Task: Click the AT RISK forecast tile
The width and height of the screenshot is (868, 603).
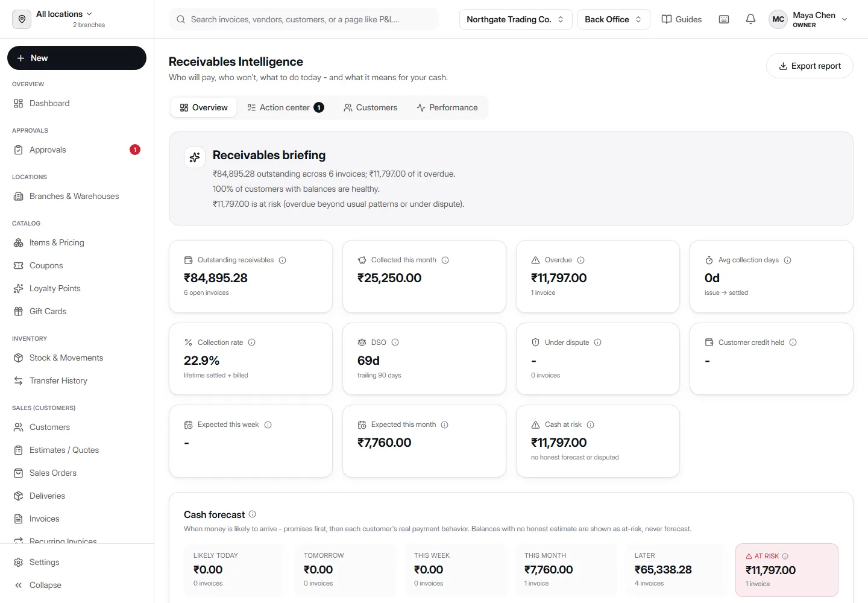Action: (x=787, y=570)
